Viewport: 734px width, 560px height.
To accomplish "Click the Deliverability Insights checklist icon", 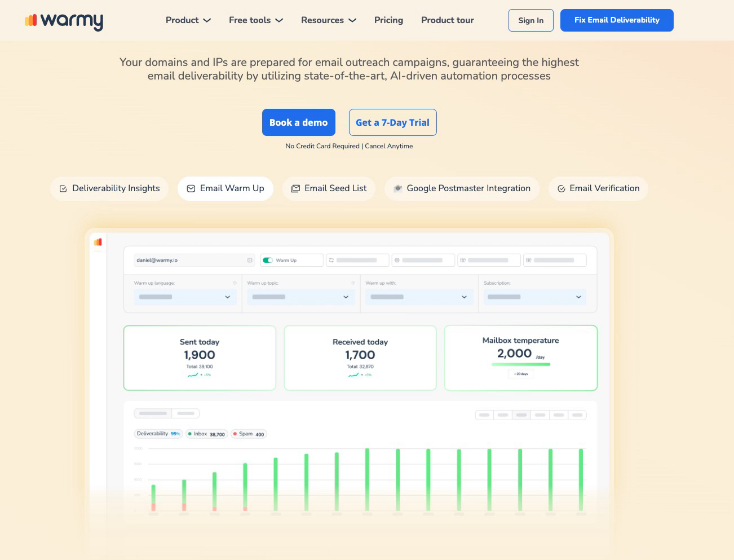I will (63, 189).
